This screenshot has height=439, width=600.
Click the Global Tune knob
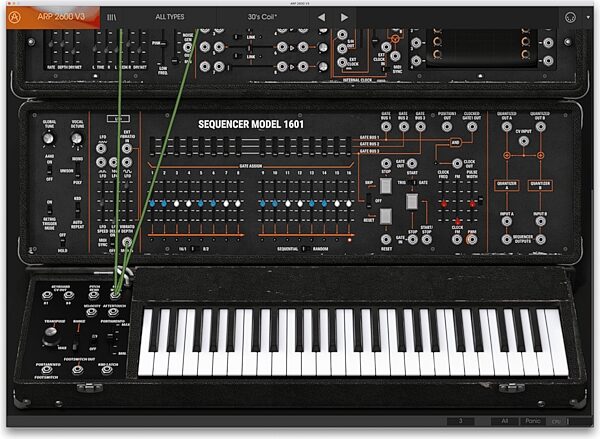pos(49,138)
